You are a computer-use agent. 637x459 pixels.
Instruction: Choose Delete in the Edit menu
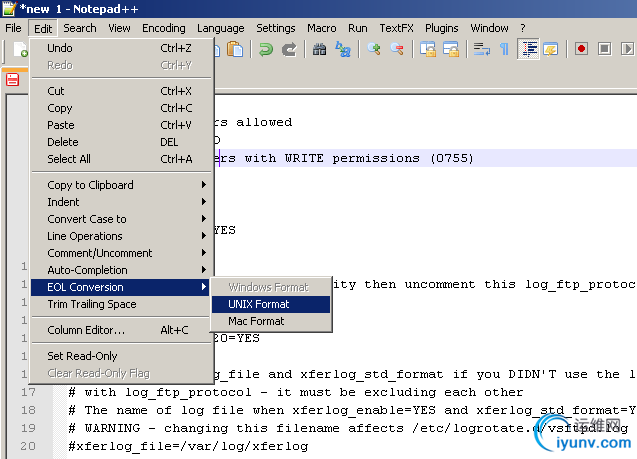121,142
